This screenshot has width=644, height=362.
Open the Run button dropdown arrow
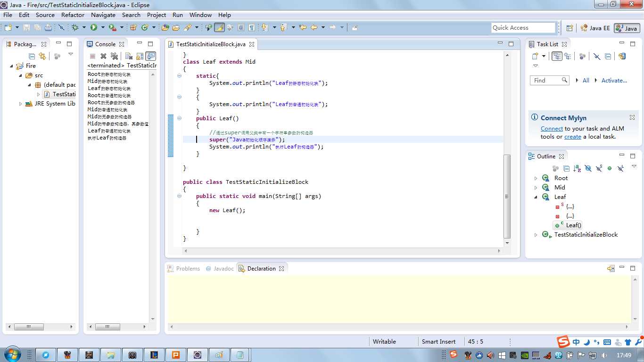[x=103, y=27]
